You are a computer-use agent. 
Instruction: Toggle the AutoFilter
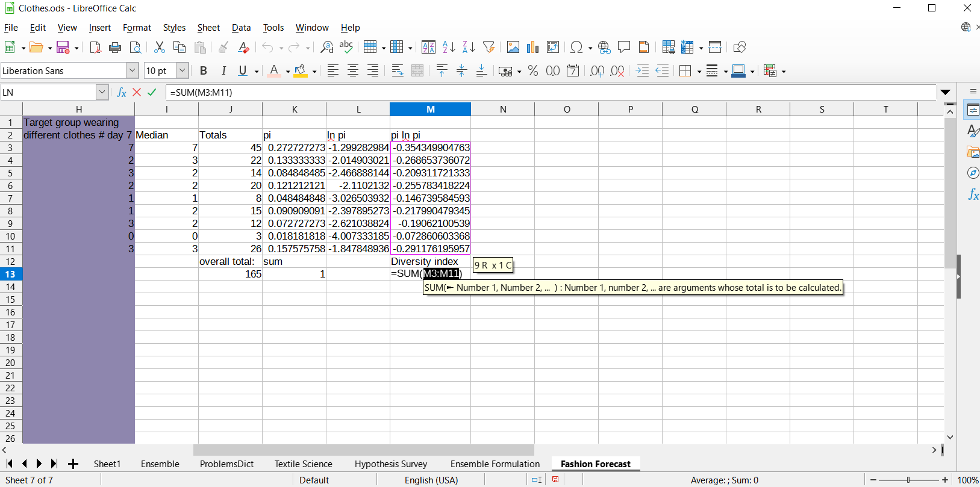(488, 47)
